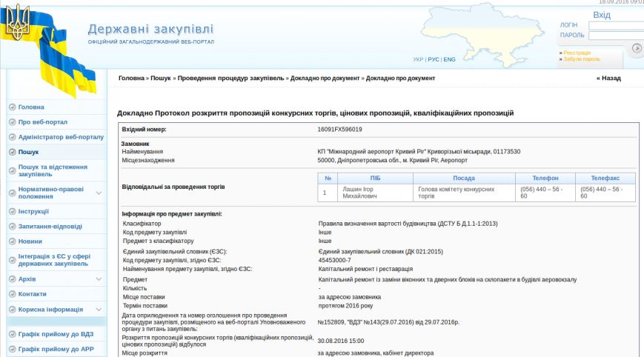Select the value протягом 2016 року

tap(345, 306)
